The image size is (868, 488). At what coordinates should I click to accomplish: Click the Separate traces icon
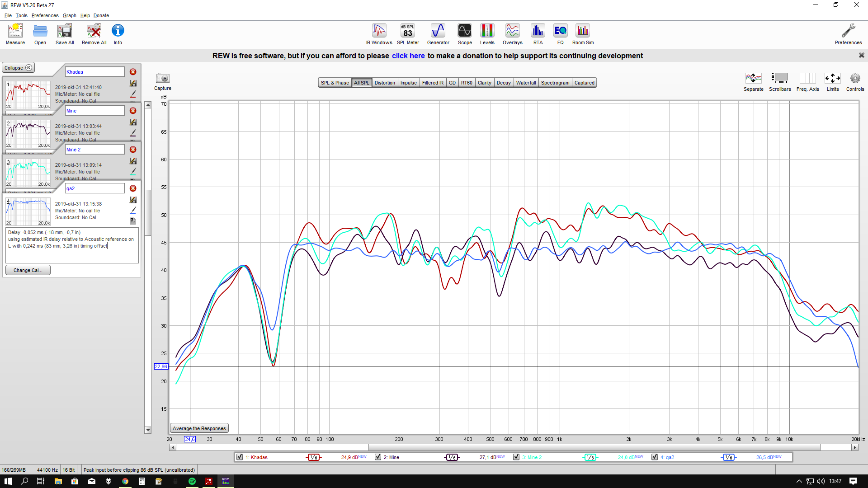753,82
